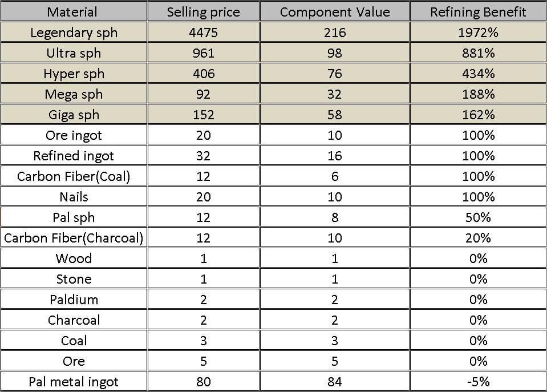Image resolution: width=547 pixels, height=392 pixels.
Task: Select the Mega sph cell
Action: tap(74, 94)
